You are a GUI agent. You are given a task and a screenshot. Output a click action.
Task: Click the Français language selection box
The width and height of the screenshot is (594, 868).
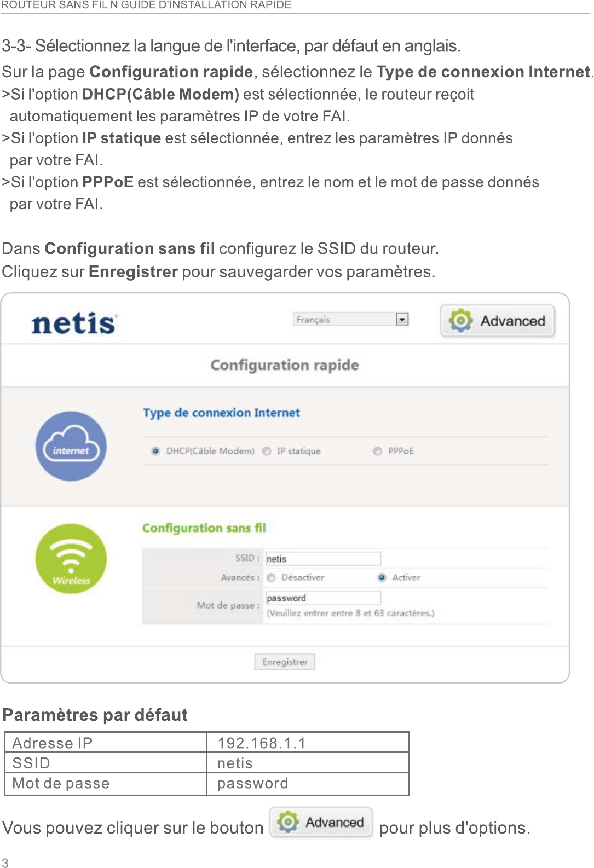[345, 319]
